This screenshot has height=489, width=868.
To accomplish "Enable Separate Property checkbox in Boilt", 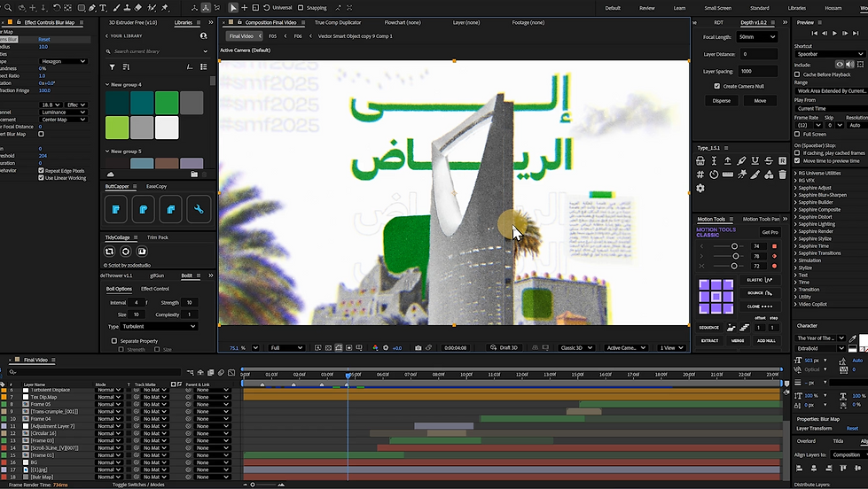I will (114, 341).
